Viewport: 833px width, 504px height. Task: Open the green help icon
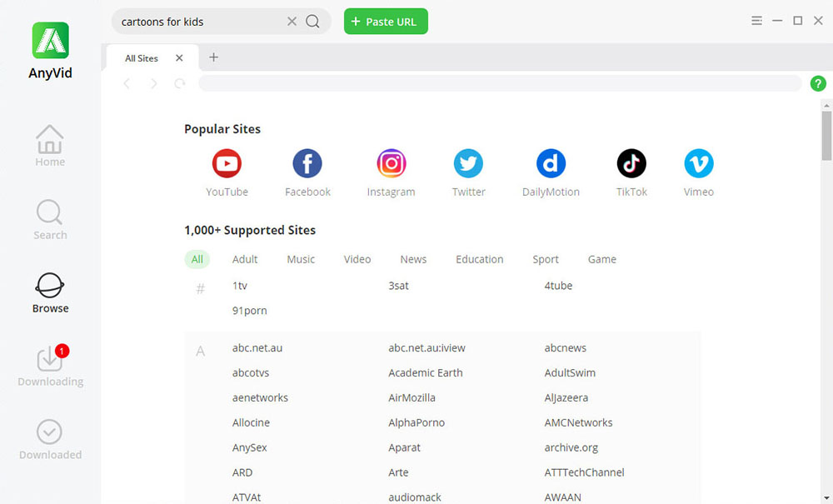point(818,83)
